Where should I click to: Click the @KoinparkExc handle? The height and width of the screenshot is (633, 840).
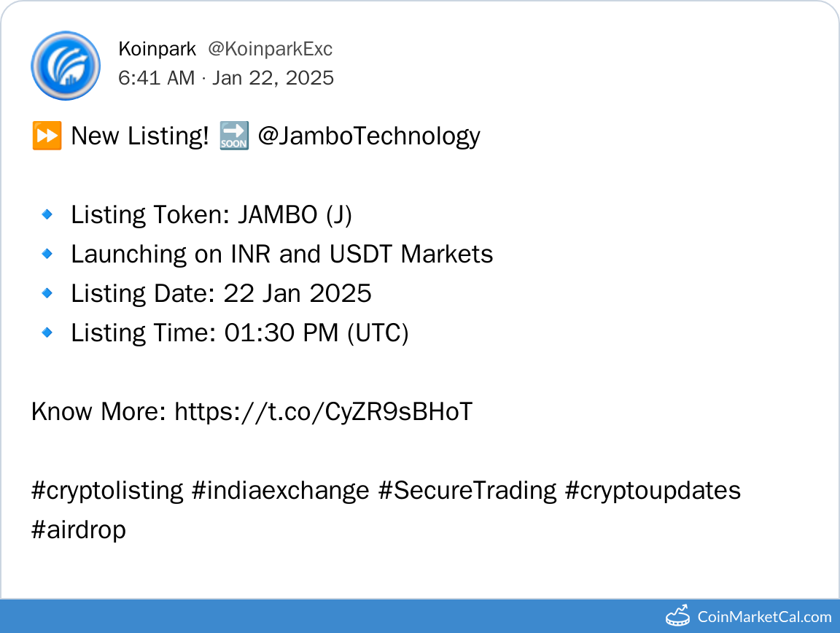(x=270, y=49)
